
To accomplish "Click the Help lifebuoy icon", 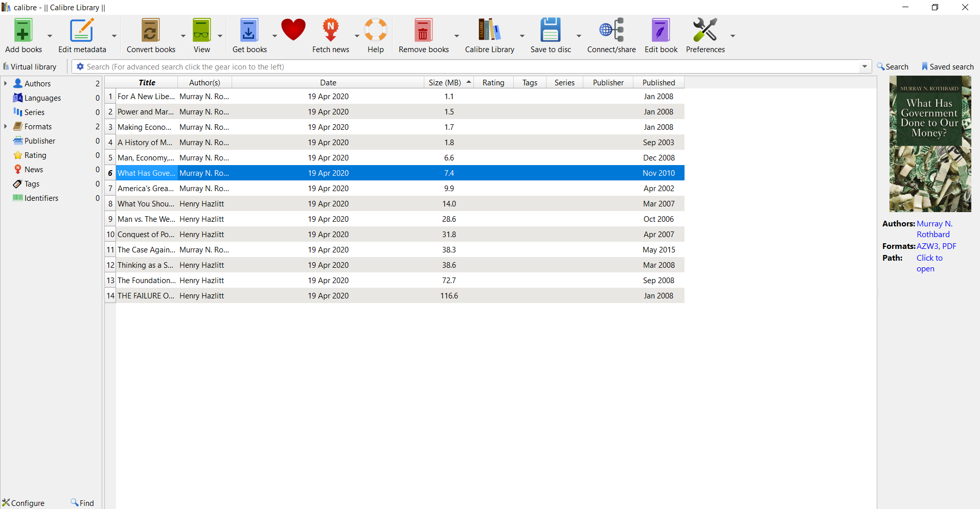I will coord(376,30).
